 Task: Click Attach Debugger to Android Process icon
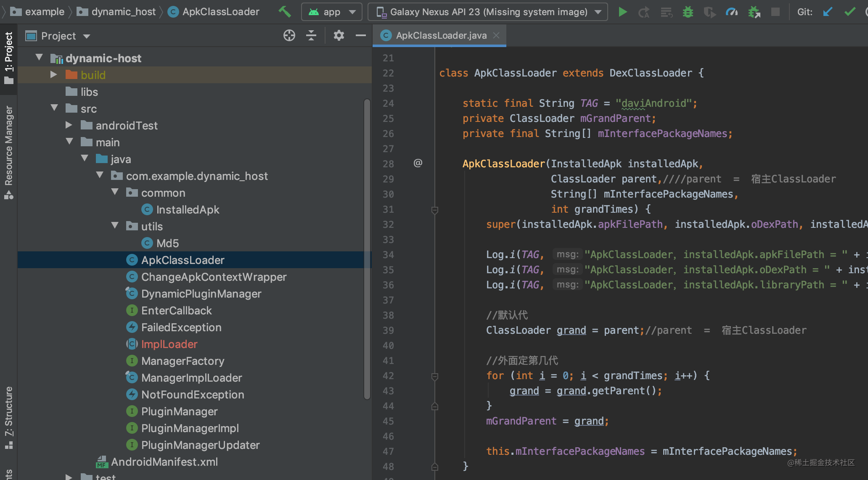[754, 12]
